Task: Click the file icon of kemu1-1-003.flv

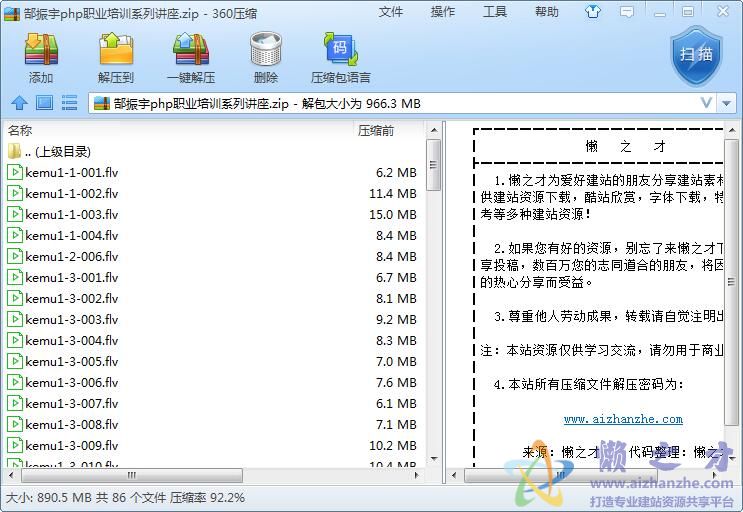Action: 15,215
